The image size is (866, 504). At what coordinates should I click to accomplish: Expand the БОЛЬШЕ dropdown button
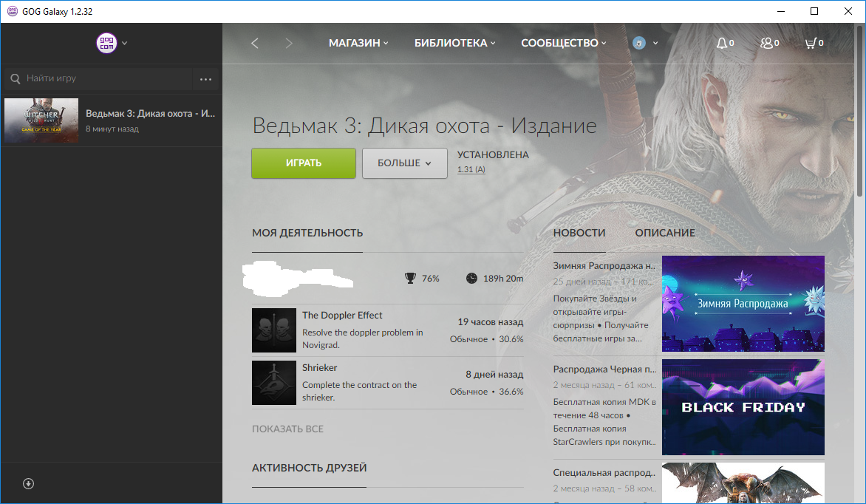tap(404, 163)
